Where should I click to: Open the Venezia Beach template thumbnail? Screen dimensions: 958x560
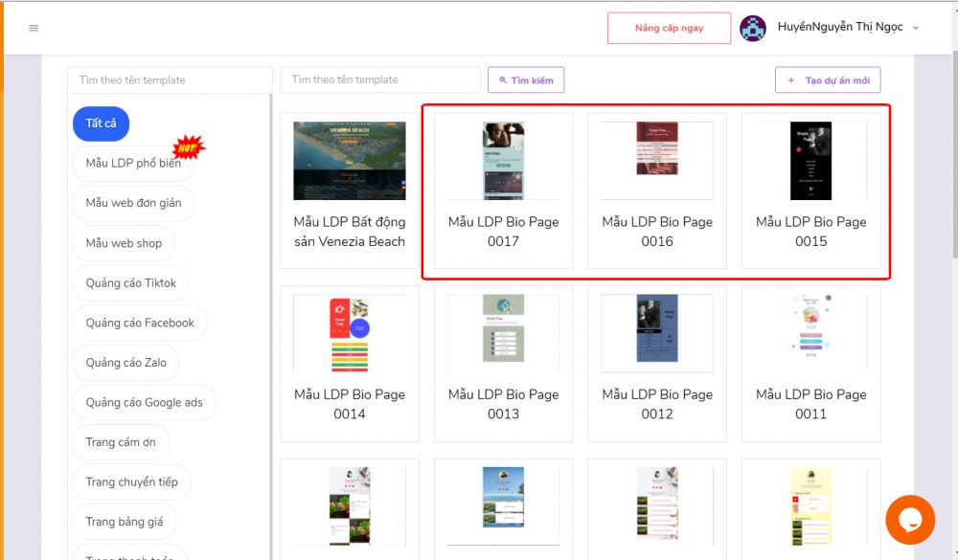[x=350, y=161]
